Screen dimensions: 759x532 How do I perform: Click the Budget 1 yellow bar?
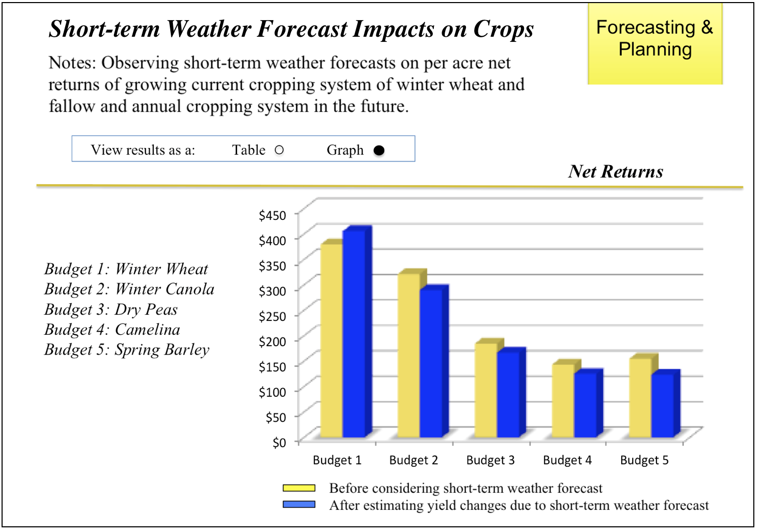click(x=331, y=341)
